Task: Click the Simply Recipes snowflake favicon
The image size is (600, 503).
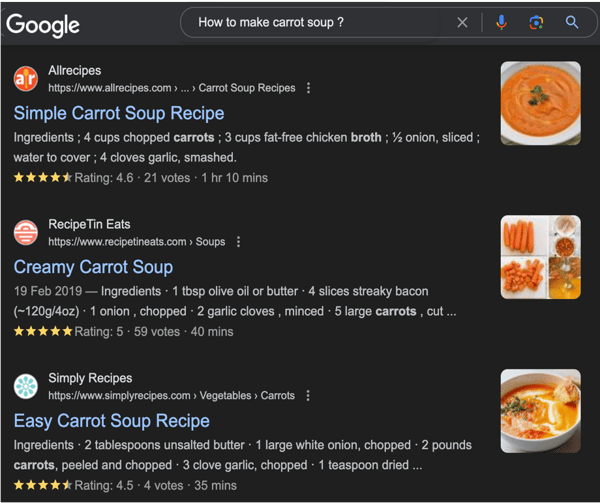Action: 26,387
